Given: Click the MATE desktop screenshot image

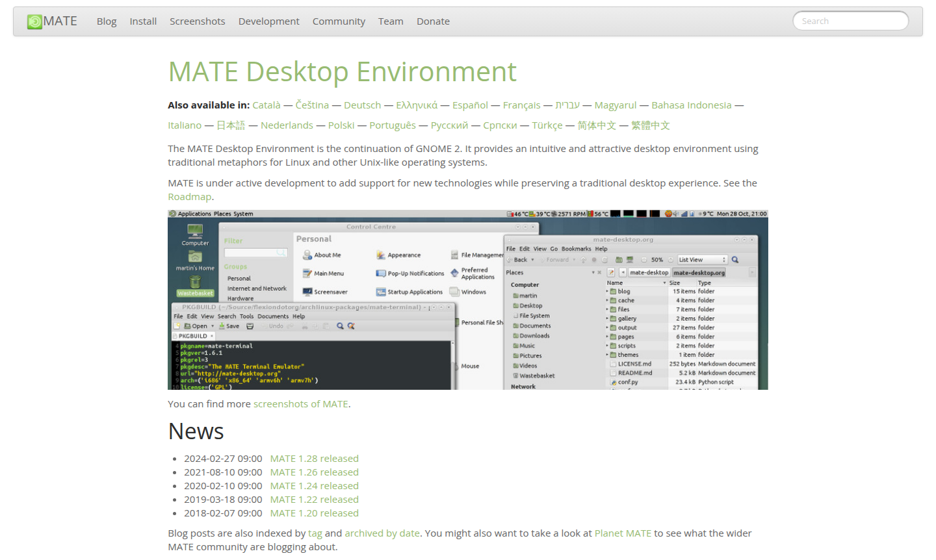Looking at the screenshot, I should click(467, 299).
